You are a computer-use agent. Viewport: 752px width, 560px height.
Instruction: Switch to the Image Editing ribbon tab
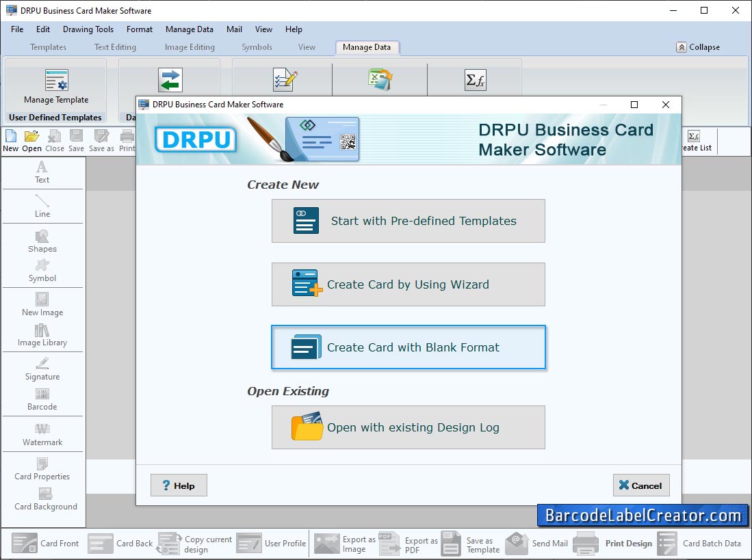click(x=190, y=47)
